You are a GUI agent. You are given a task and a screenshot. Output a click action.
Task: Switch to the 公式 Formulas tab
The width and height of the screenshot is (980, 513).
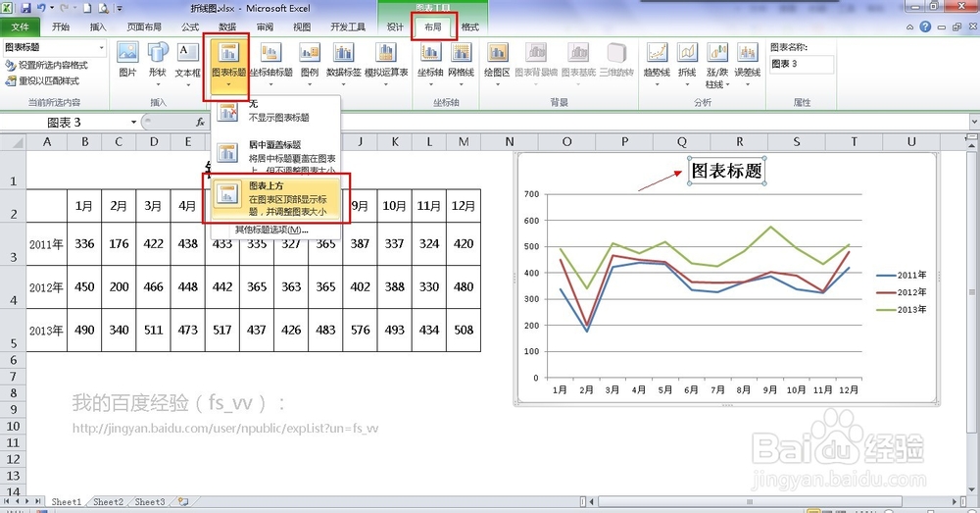point(190,26)
